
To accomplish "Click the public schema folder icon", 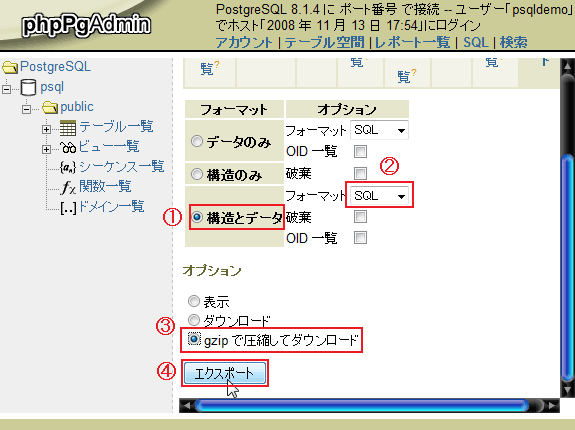I will pyautogui.click(x=50, y=107).
